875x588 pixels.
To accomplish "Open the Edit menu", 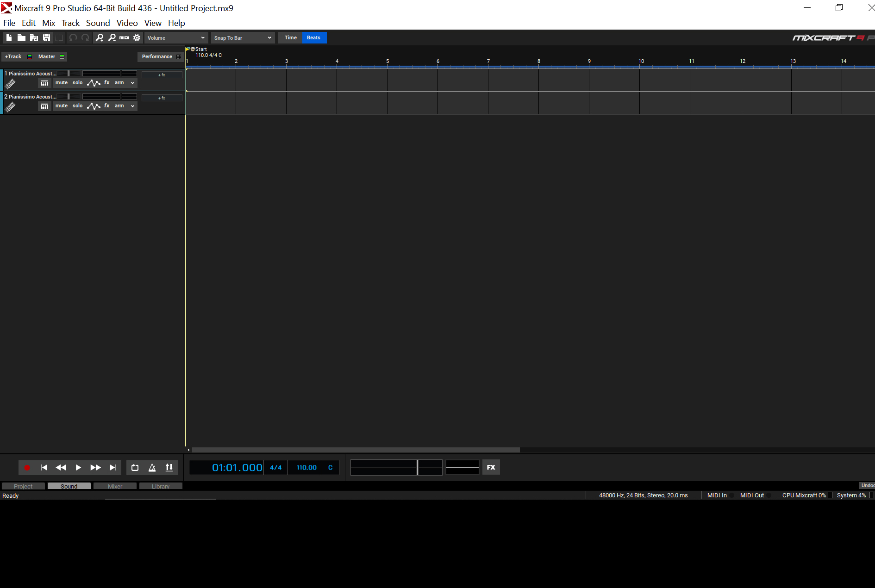I will tap(29, 23).
